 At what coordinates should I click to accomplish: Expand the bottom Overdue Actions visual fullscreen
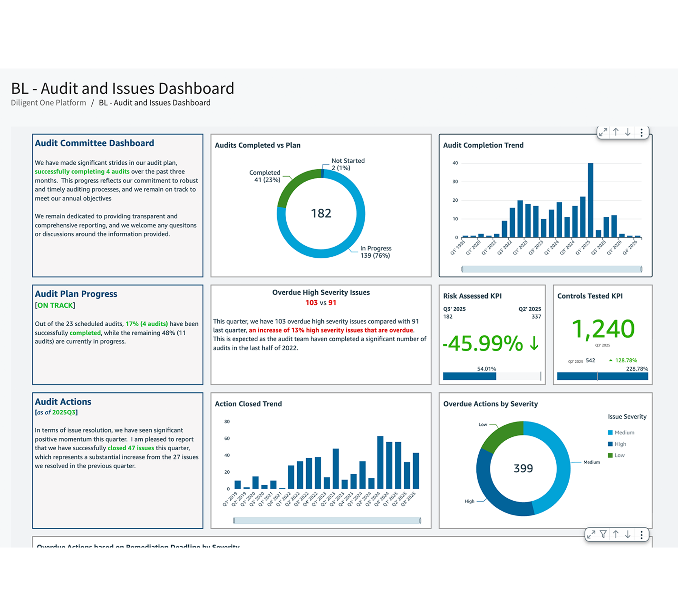coord(591,534)
